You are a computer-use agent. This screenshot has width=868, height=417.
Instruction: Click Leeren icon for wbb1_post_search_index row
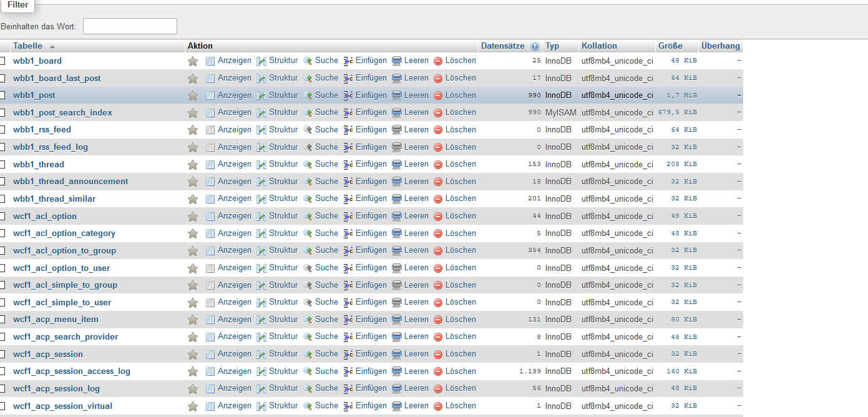point(397,113)
